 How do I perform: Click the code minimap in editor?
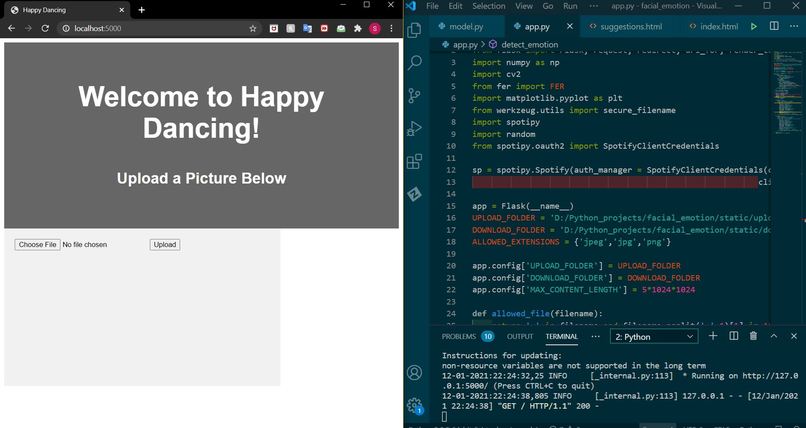[x=786, y=92]
